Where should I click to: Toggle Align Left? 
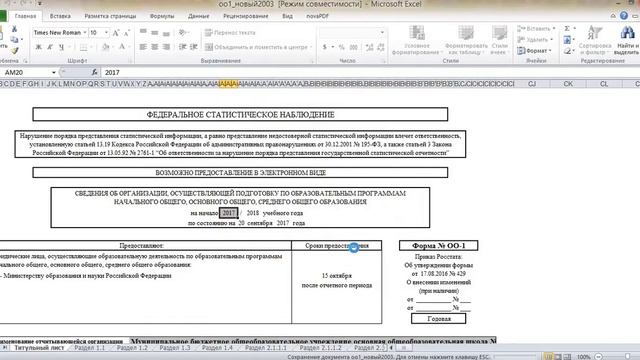143,47
